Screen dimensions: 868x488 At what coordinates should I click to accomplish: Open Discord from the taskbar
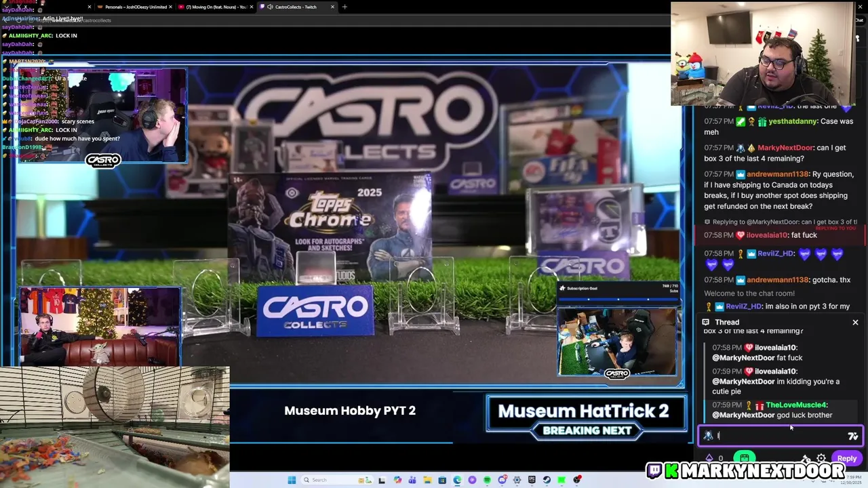point(502,480)
